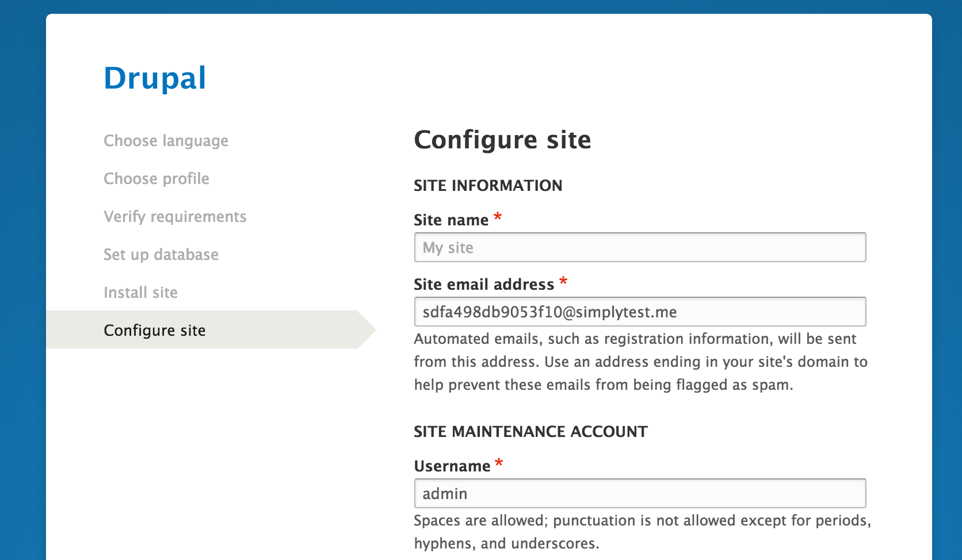Click the Site name label
This screenshot has height=560, width=962.
[451, 220]
